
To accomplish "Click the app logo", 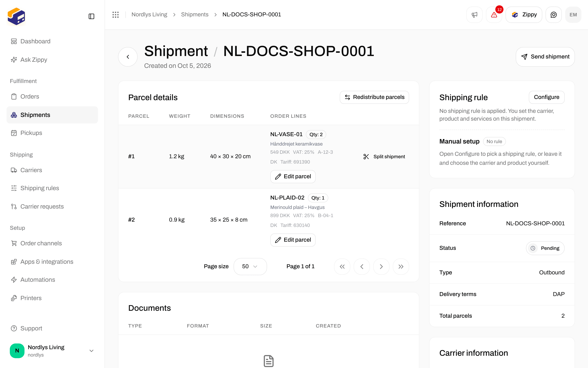I will [16, 16].
